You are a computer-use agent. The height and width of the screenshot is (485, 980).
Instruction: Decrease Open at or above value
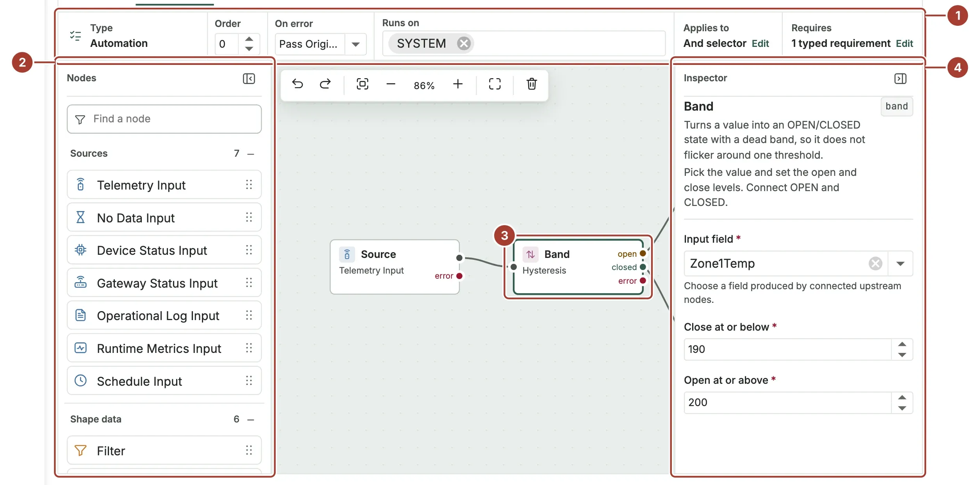tap(902, 408)
